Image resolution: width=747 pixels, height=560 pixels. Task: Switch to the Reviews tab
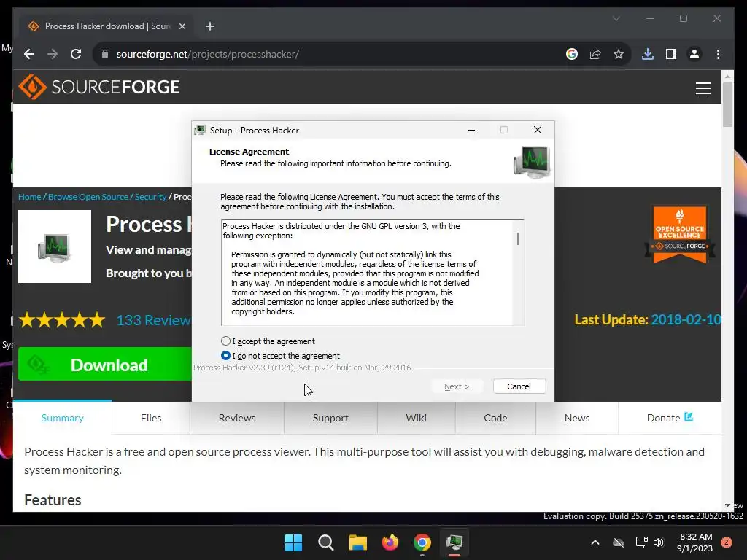pos(237,418)
